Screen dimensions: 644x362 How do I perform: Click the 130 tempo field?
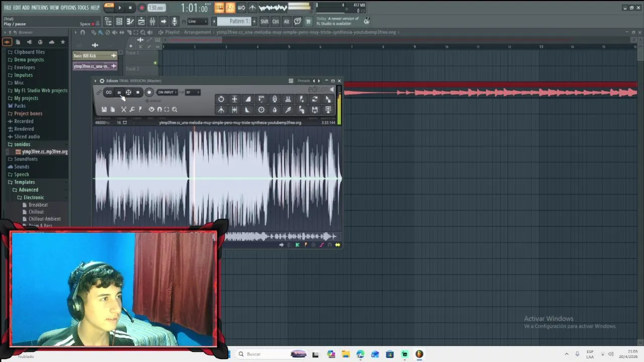coord(156,8)
